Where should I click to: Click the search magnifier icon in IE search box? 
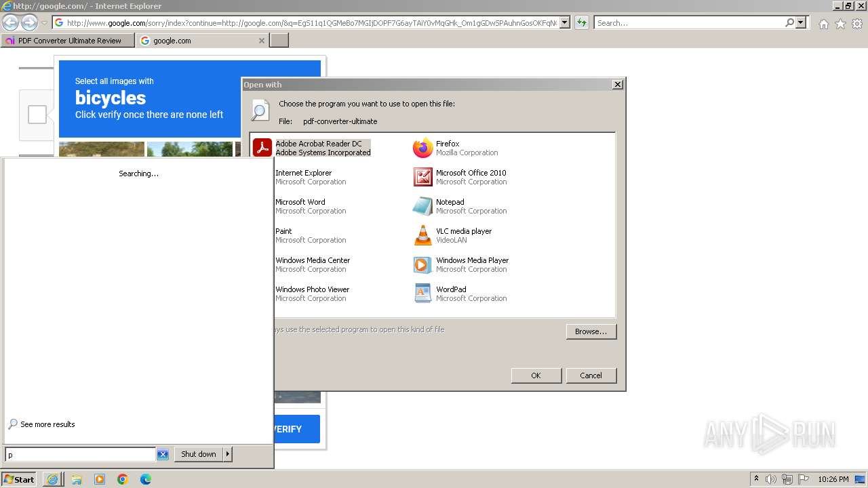click(x=789, y=22)
